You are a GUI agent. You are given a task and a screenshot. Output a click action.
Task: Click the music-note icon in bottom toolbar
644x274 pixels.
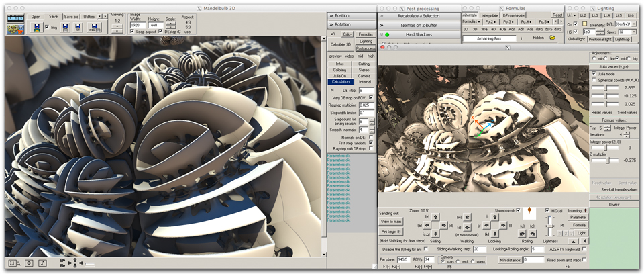pos(43,263)
